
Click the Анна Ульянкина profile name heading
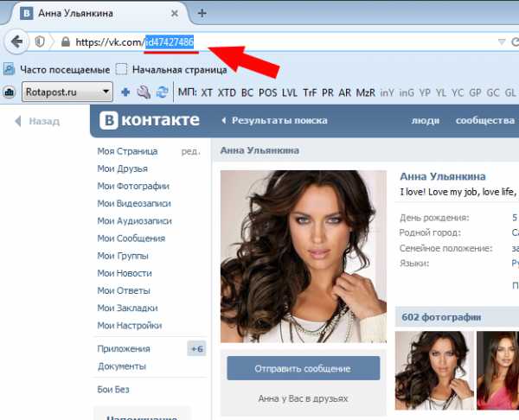pos(443,176)
